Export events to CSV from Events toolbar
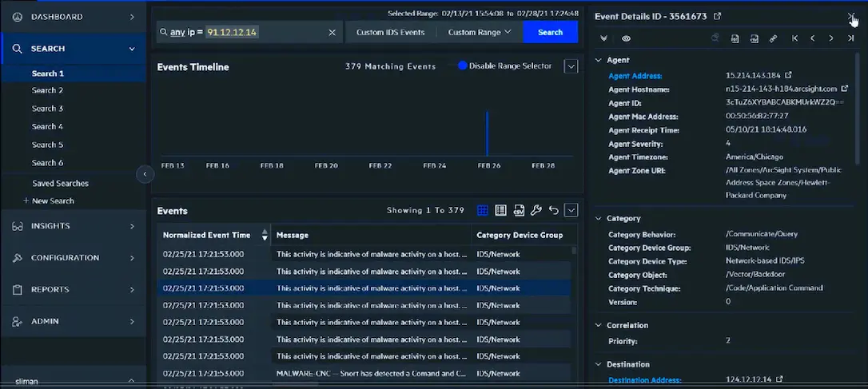 [518, 210]
